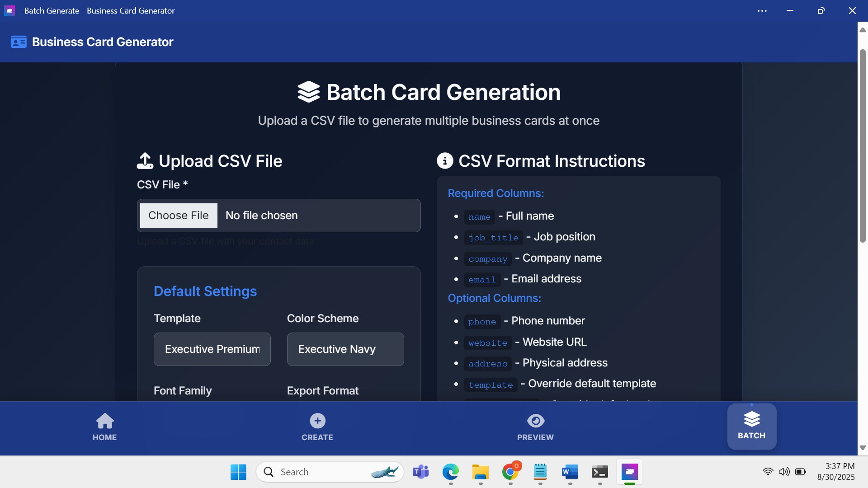Click the page scrollbar up arrow

tap(863, 30)
